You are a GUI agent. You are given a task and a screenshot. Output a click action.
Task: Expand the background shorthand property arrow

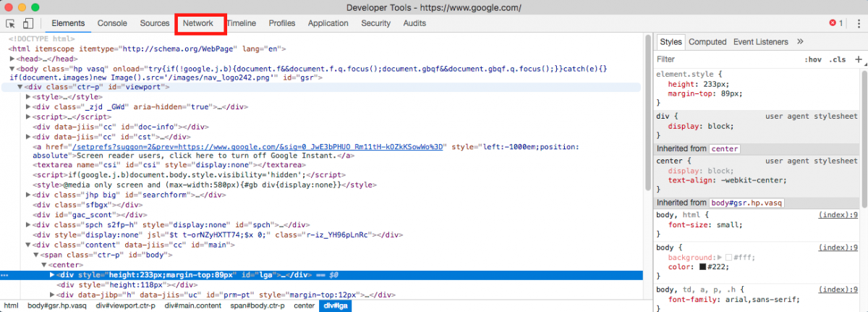[x=719, y=257]
